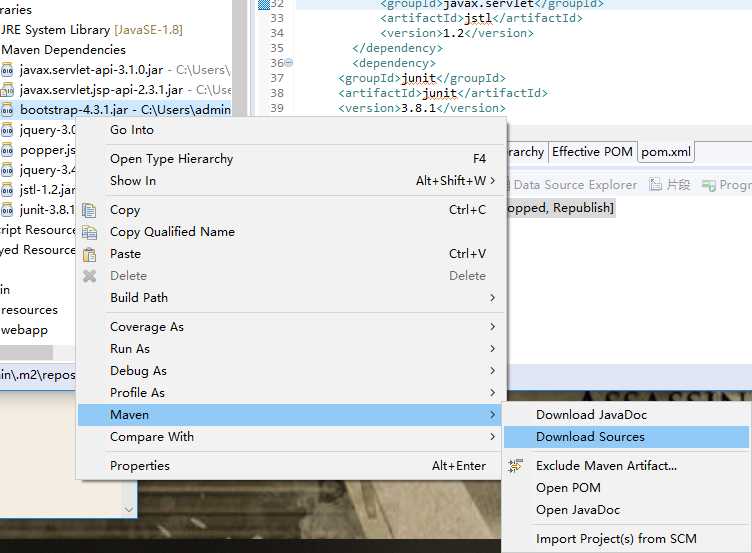Select bootstrap-4.3.1.jar in dependency tree

115,110
